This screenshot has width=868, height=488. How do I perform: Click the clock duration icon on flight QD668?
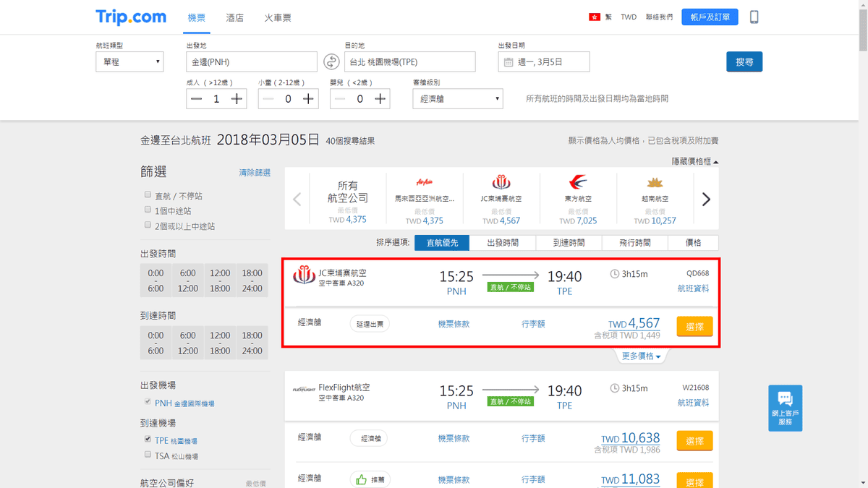[x=615, y=274]
